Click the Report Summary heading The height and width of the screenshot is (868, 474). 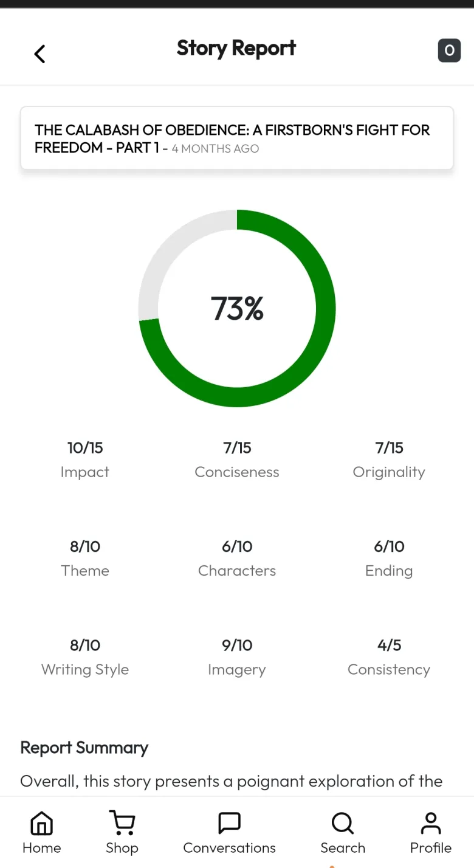tap(84, 748)
